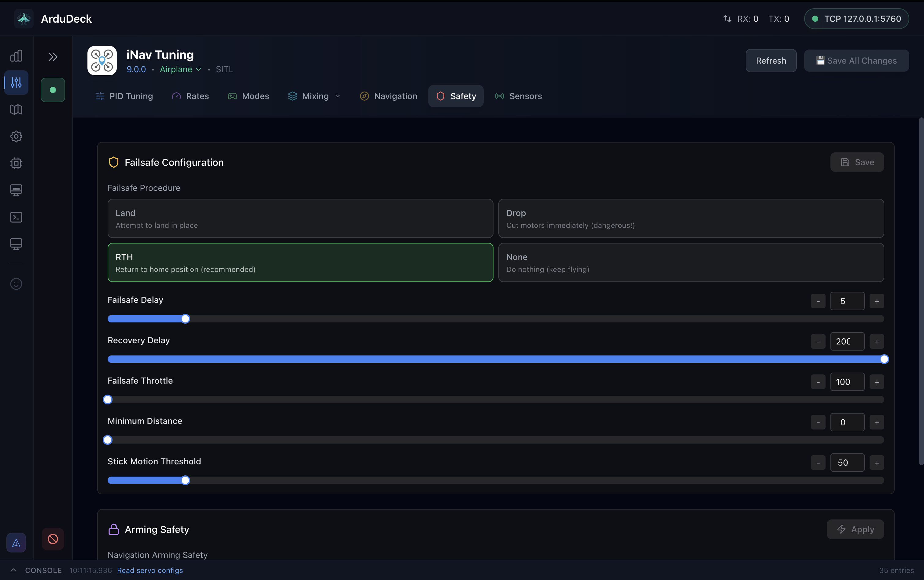Open the Airplane vehicle type dropdown
Image resolution: width=924 pixels, height=580 pixels.
[x=180, y=69]
